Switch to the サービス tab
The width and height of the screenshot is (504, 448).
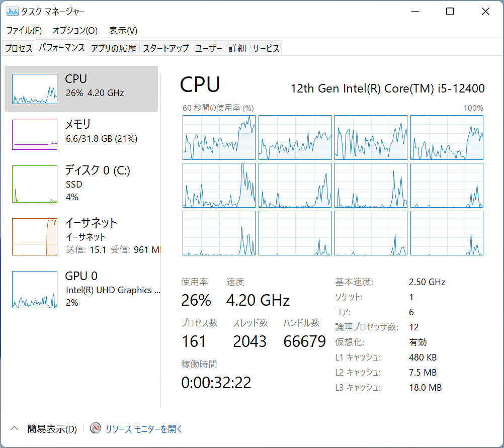point(266,48)
